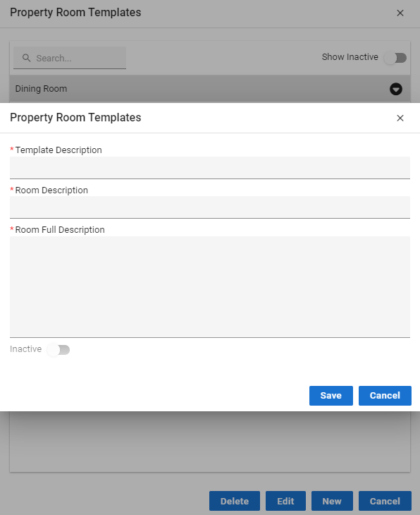This screenshot has height=515, width=420.
Task: Close the front Property Room Templates dialog
Action: coord(400,118)
